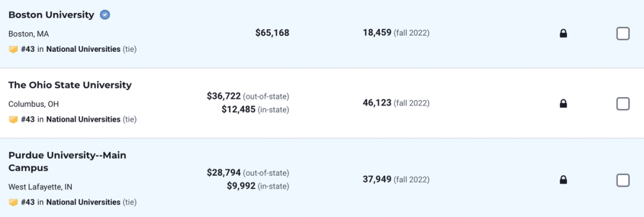Check the compare box for Boston University

click(623, 33)
